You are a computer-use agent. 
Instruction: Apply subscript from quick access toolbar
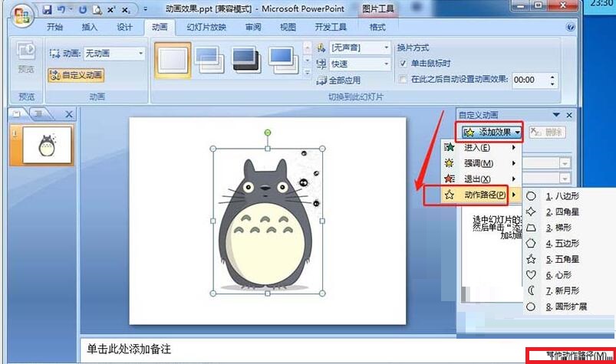[125, 10]
